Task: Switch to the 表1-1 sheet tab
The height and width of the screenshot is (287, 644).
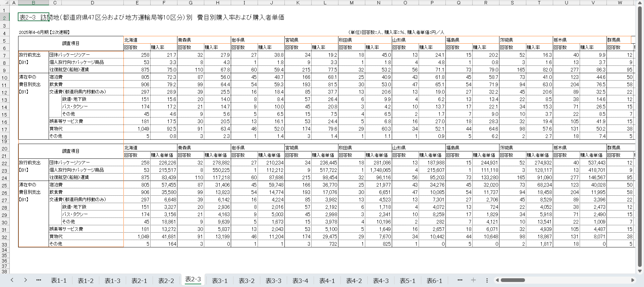Action: click(x=59, y=281)
